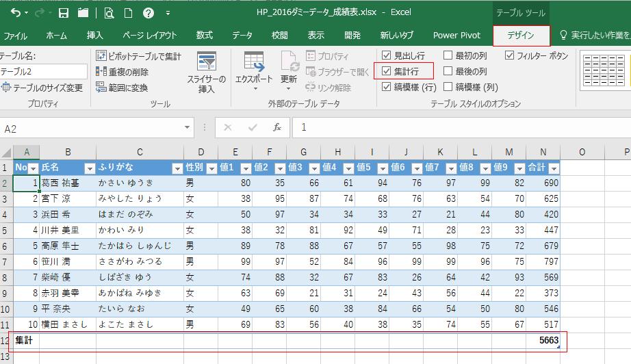
Task: Open the 性別 column filter dropdown
Action: (x=211, y=168)
